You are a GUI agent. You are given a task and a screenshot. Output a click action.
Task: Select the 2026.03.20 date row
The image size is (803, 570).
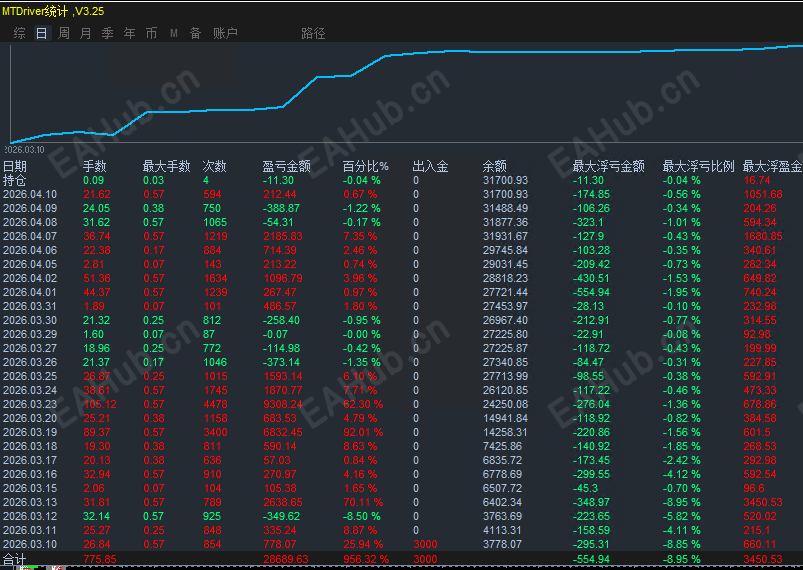point(402,418)
